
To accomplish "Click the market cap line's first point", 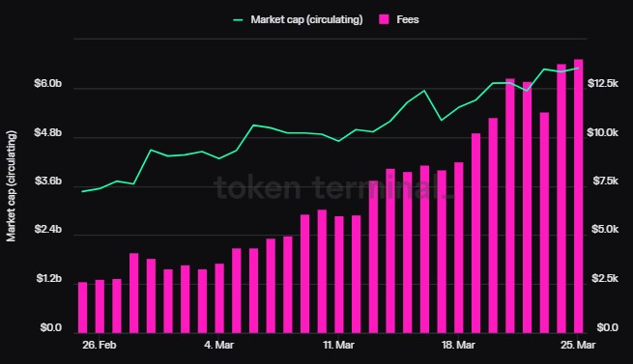I will pyautogui.click(x=82, y=191).
